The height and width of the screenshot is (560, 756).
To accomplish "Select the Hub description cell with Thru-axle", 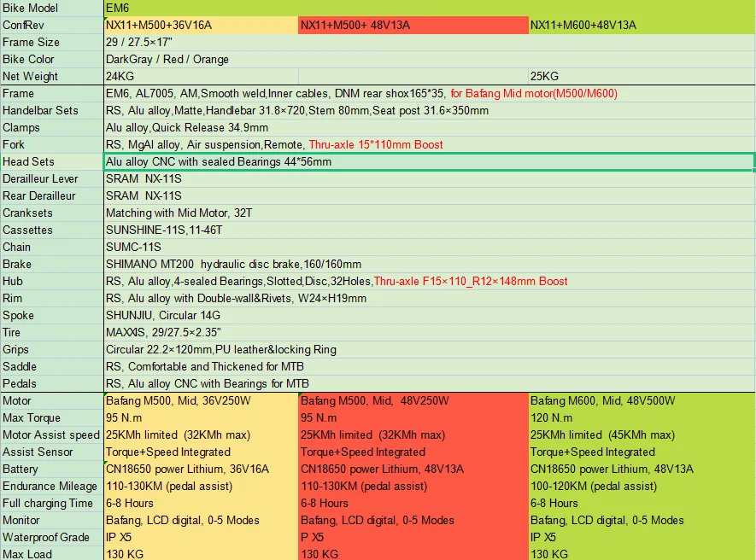I will [x=430, y=281].
